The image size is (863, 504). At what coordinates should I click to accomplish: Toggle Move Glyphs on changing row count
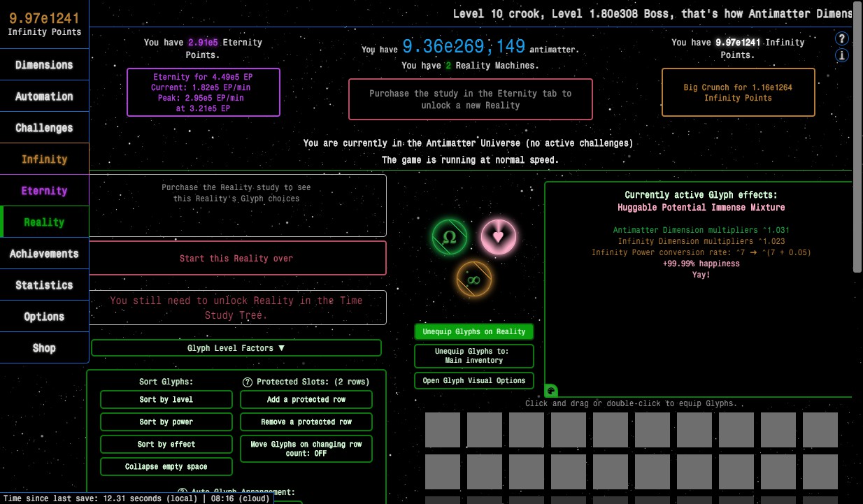[306, 449]
